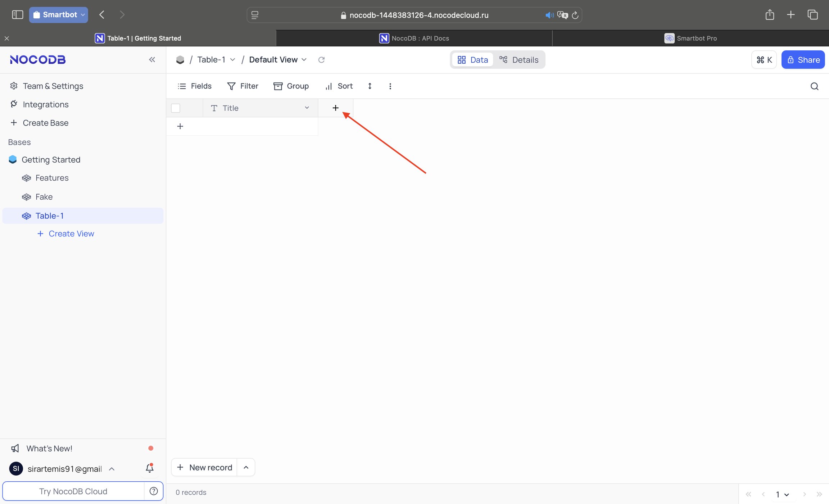Click the Share button

pyautogui.click(x=803, y=60)
